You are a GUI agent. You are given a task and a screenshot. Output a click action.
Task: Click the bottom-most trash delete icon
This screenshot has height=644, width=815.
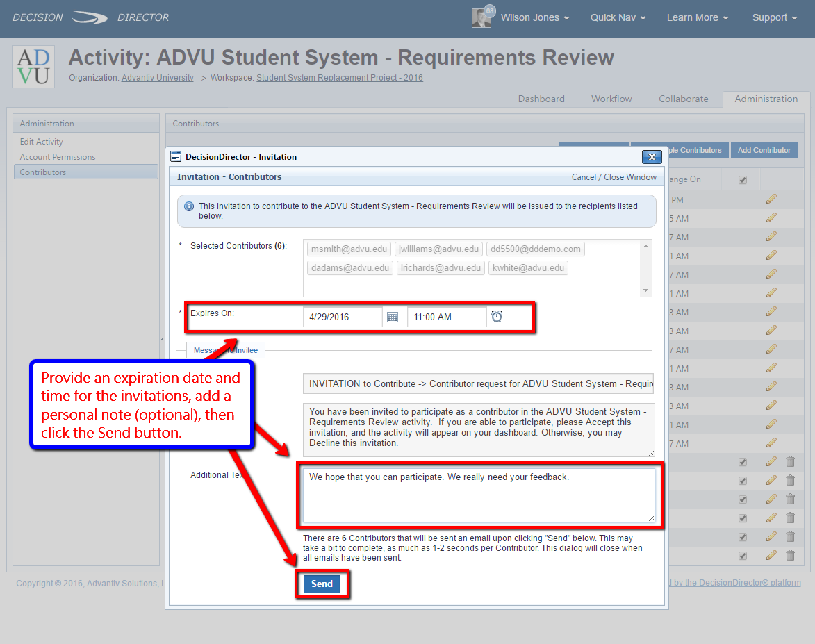point(790,555)
